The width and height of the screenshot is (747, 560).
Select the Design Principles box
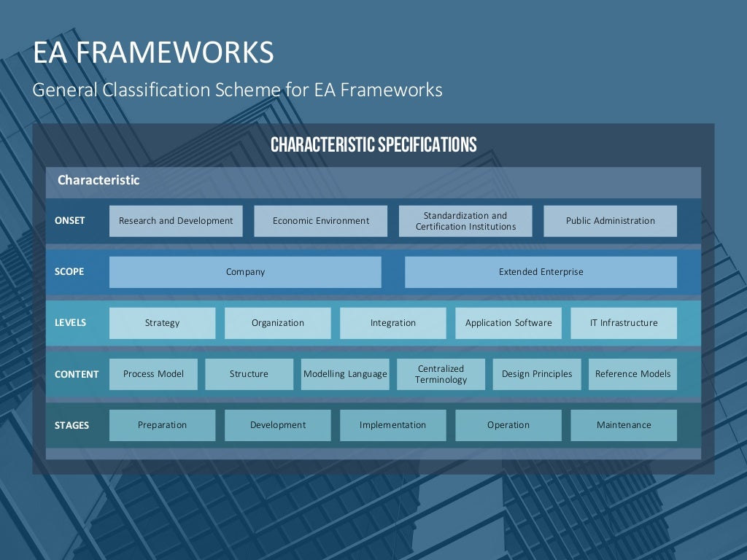pyautogui.click(x=537, y=374)
